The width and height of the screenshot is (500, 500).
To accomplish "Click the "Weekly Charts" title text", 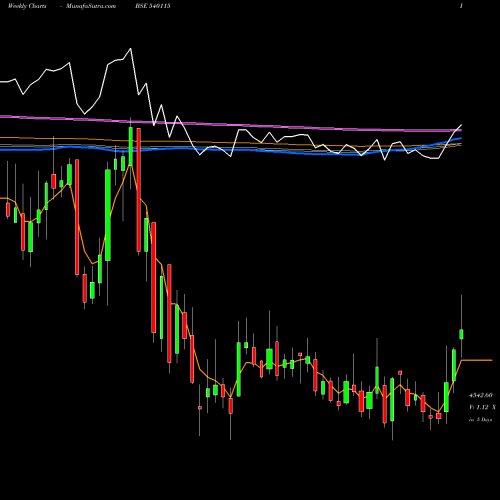I will click(27, 6).
